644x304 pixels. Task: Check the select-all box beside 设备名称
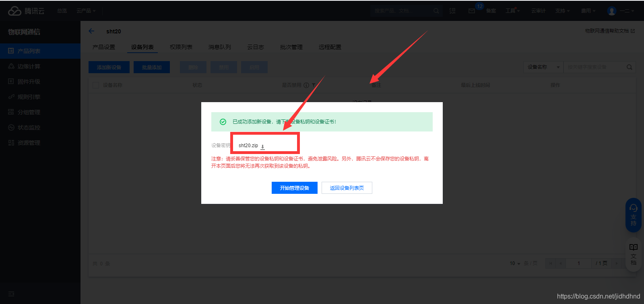click(96, 85)
